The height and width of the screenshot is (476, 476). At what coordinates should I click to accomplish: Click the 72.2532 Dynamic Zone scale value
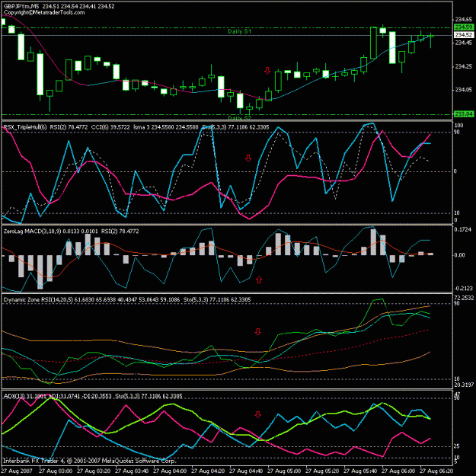[x=464, y=299]
